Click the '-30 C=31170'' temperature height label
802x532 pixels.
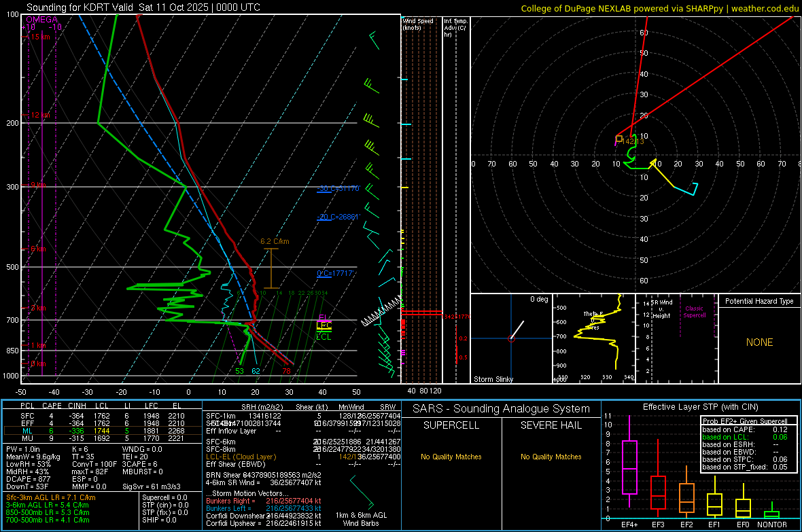coord(338,189)
